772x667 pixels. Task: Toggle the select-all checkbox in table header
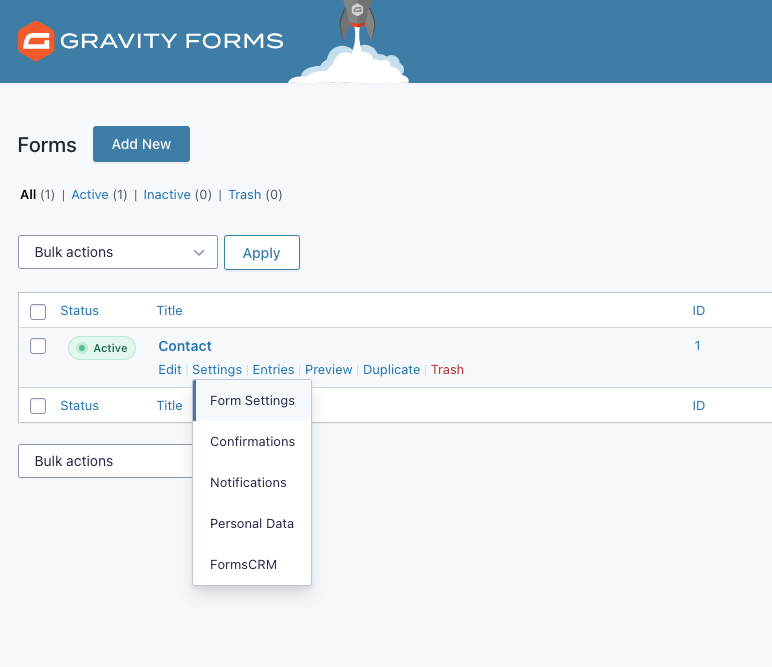38,311
